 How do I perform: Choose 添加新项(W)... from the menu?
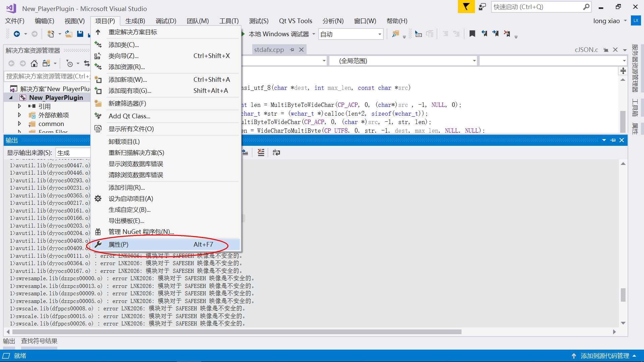(x=127, y=79)
